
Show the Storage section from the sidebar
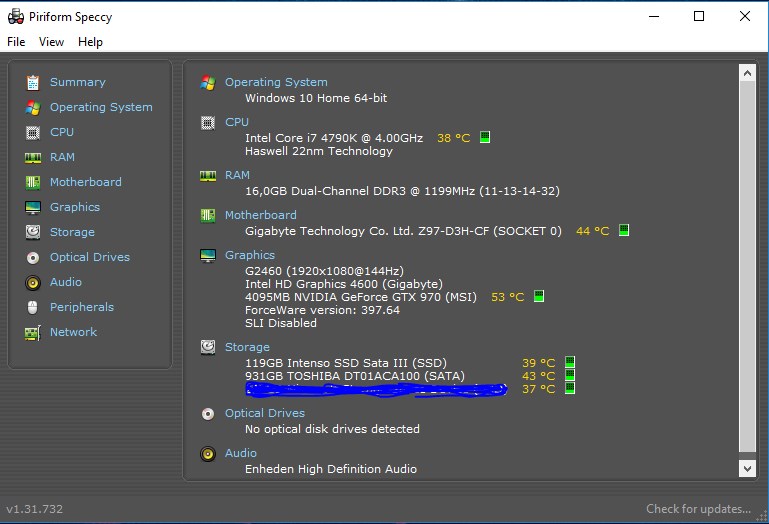click(x=72, y=232)
